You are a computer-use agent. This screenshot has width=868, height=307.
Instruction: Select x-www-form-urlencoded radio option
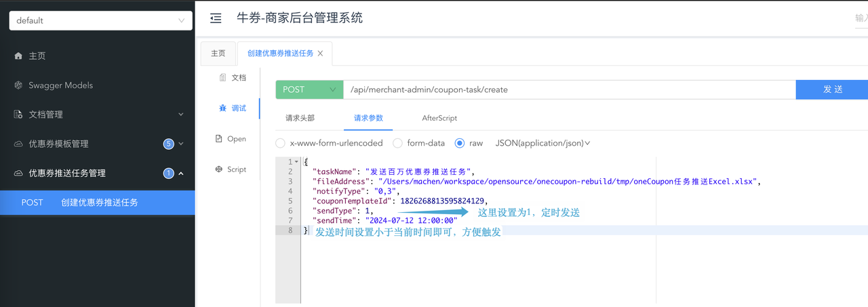point(280,143)
